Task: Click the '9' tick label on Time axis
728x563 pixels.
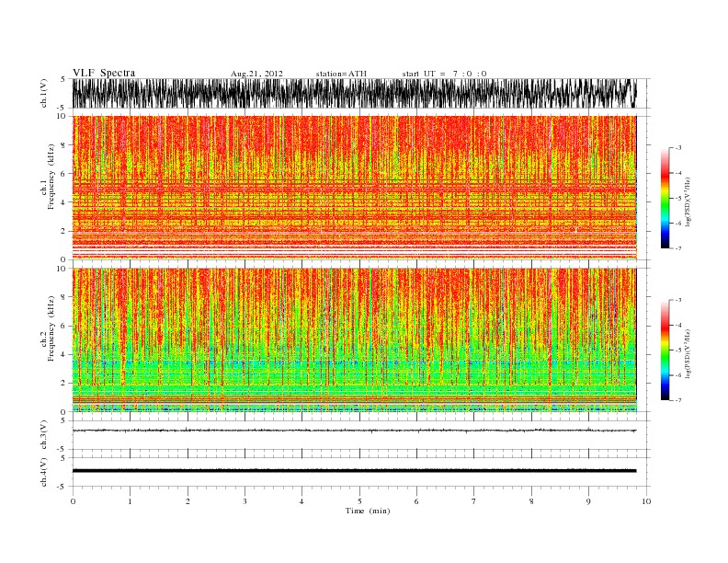Action: 588,501
